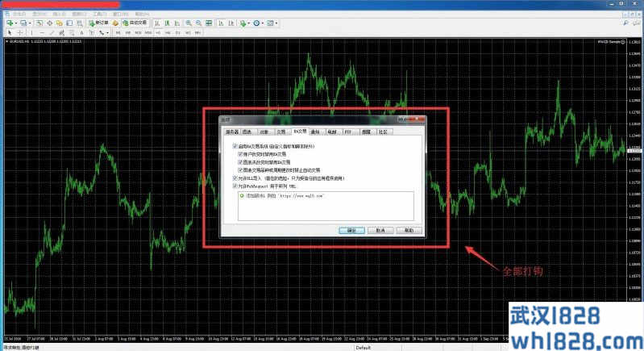Click the 取消 Cancel button
Image resolution: width=644 pixels, height=351 pixels.
pos(380,231)
